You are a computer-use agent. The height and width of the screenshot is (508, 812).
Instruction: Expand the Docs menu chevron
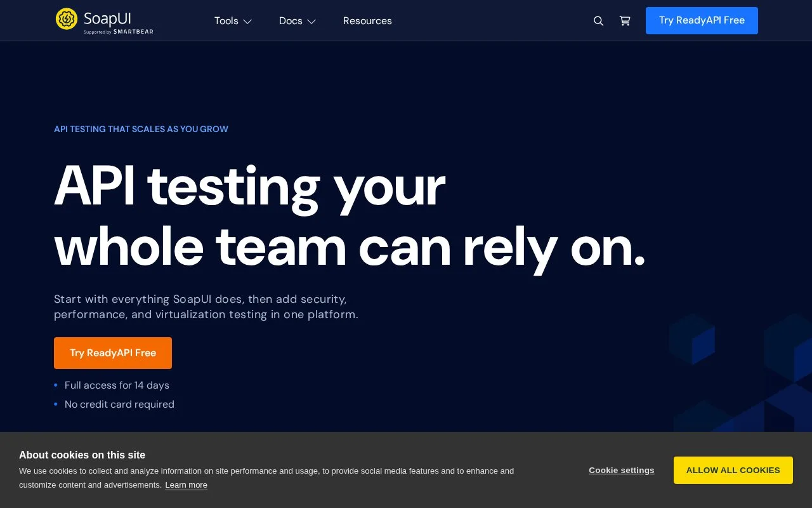(311, 22)
